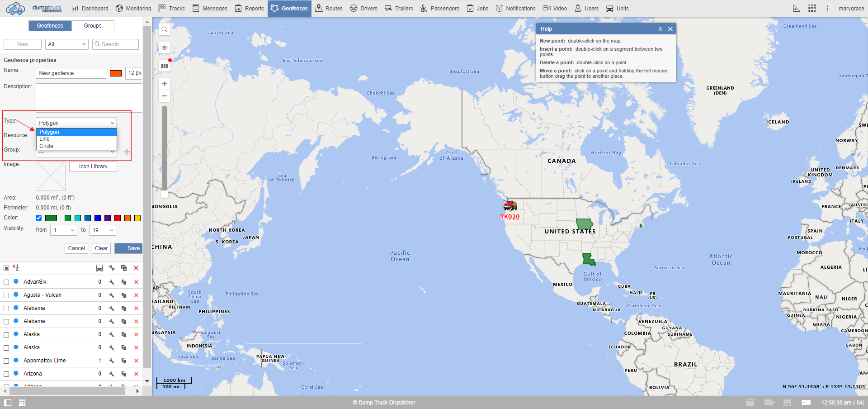Screen dimensions: 868x409
Task: Pick the red color swatch for the geofence
Action: point(117,218)
